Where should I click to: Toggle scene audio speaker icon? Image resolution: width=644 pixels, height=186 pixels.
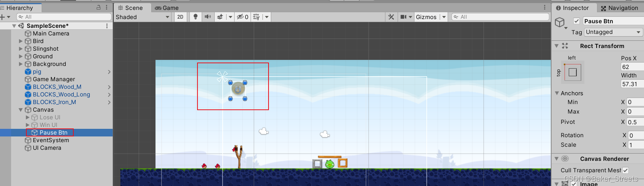[207, 17]
